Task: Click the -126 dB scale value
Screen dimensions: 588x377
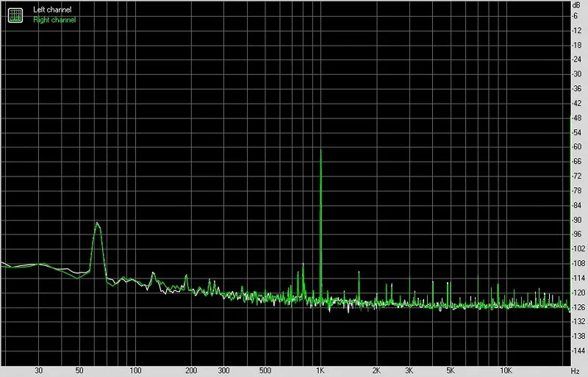Action: click(x=578, y=307)
